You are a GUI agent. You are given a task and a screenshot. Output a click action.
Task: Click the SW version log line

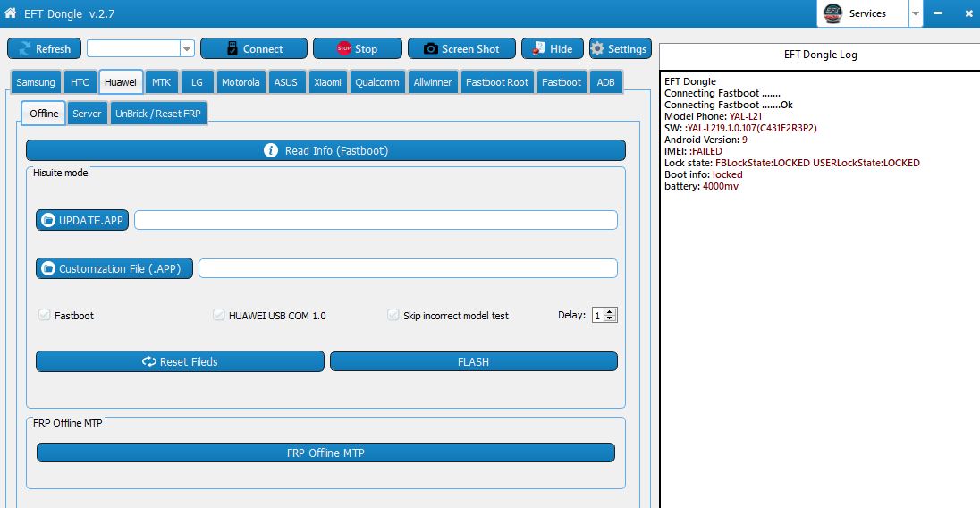coord(740,128)
